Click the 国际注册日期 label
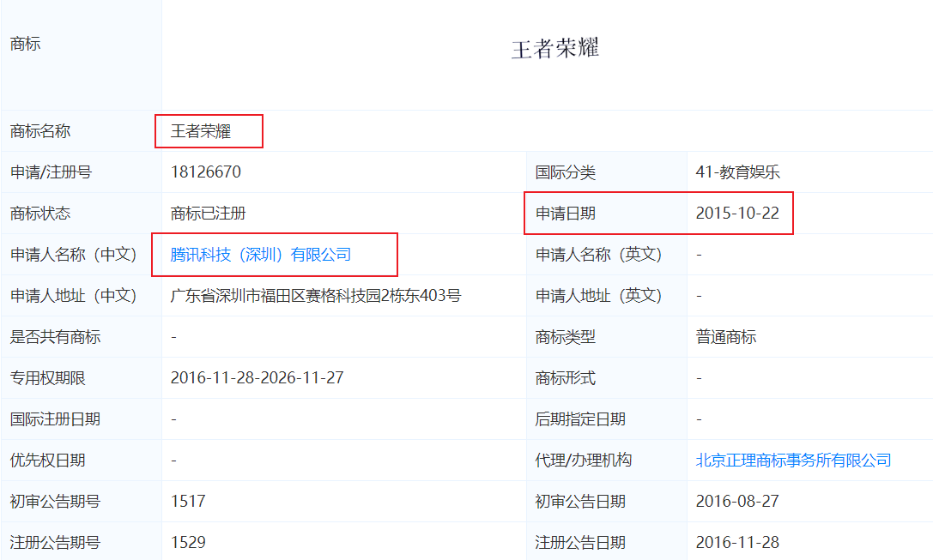This screenshot has width=933, height=560. click(x=55, y=419)
